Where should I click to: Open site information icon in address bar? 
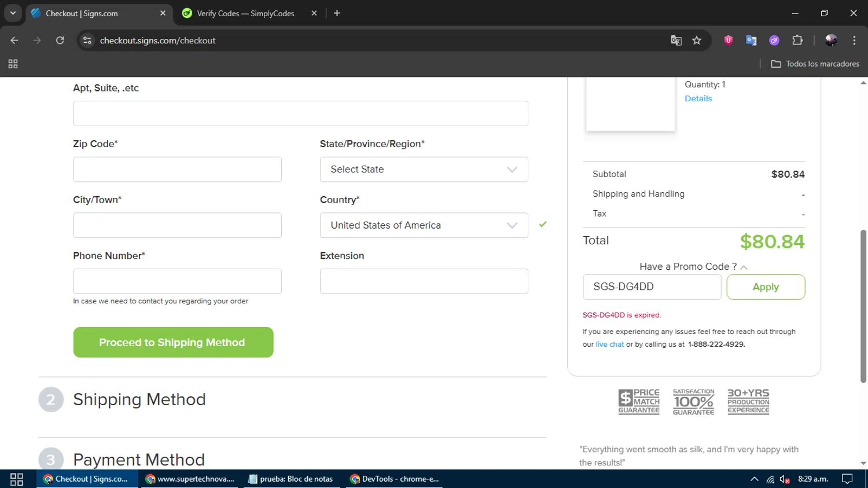point(87,41)
